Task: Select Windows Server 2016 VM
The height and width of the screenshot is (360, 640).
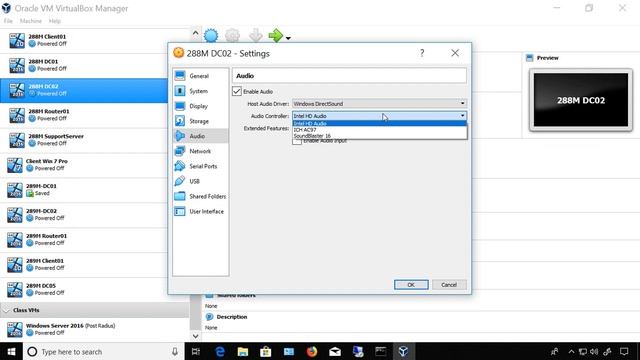Action: tap(95, 329)
